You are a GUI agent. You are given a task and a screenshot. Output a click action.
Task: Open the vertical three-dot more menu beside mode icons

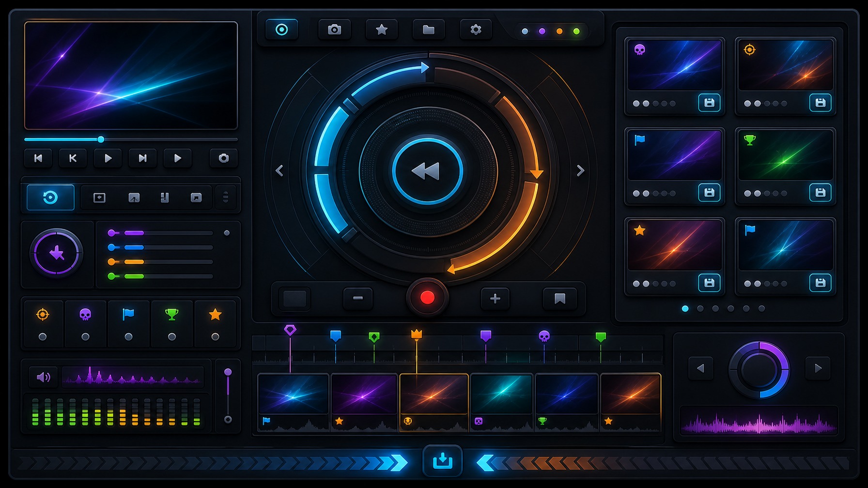pyautogui.click(x=226, y=198)
